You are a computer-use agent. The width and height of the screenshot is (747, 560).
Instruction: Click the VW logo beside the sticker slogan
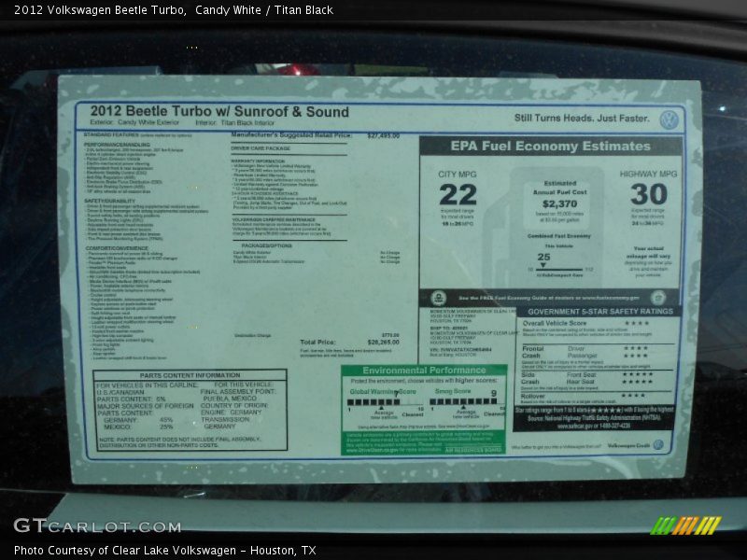pyautogui.click(x=669, y=119)
